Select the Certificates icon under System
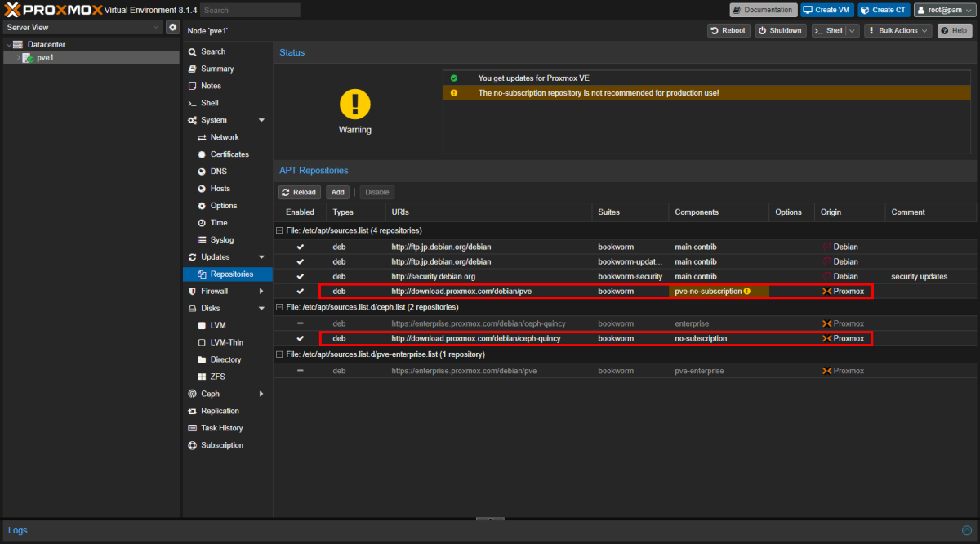Screen dimensions: 980x544 point(202,154)
